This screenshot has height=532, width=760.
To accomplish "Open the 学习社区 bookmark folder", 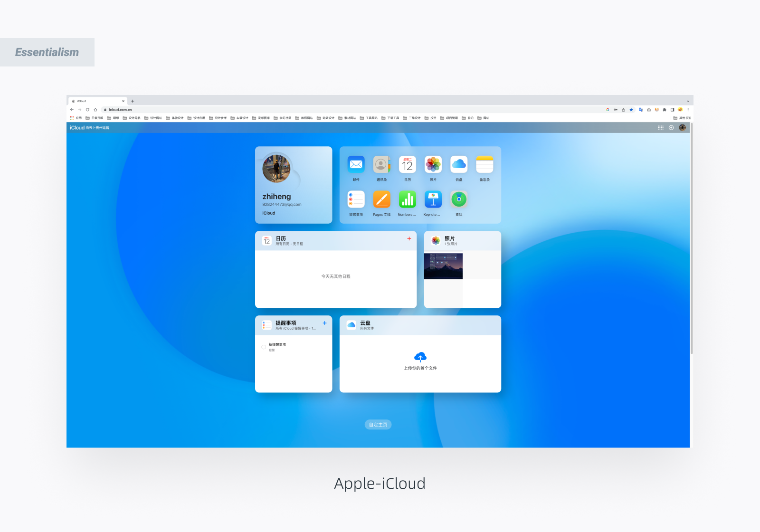I will [283, 118].
